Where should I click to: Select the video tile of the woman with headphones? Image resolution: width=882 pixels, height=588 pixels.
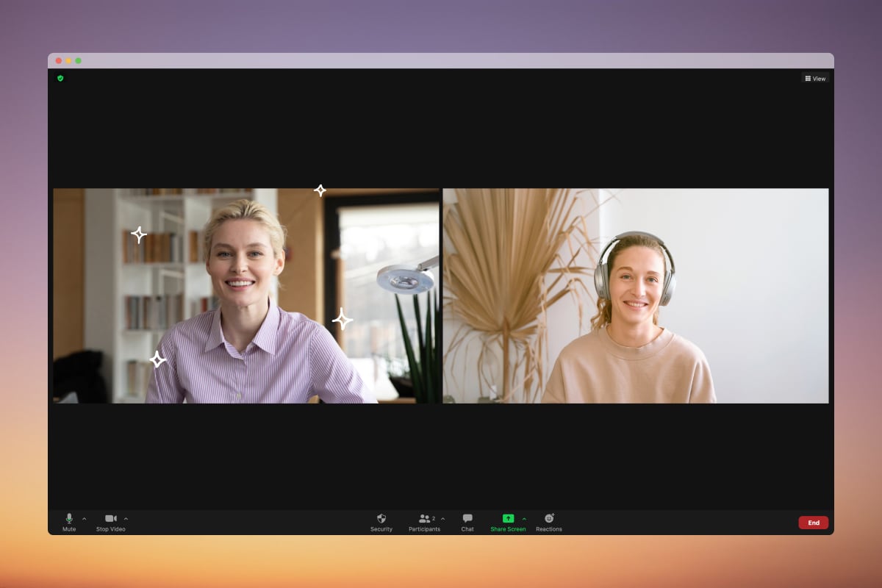coord(636,295)
